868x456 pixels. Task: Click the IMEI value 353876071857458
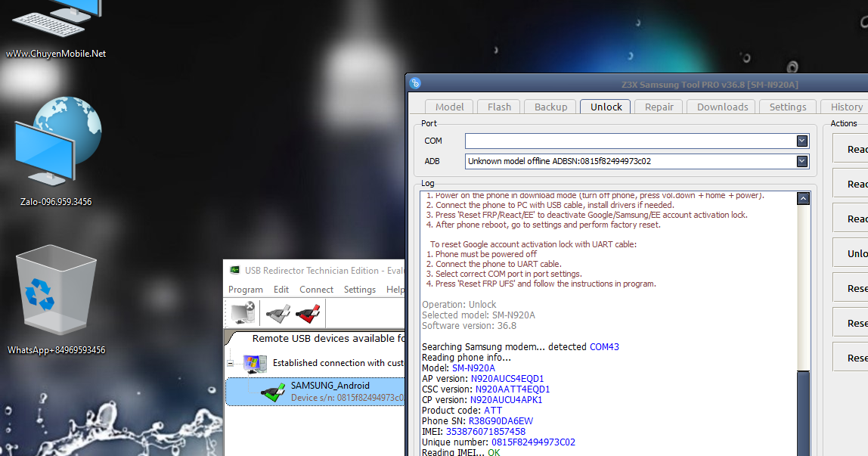[x=485, y=432]
